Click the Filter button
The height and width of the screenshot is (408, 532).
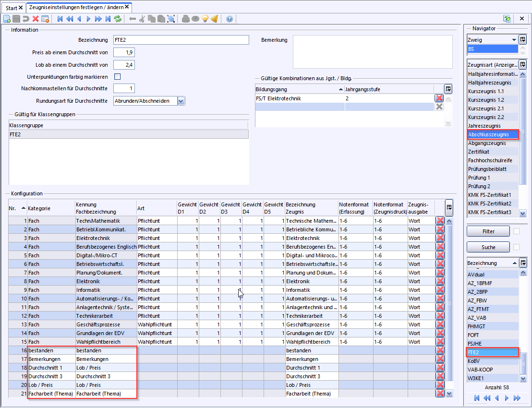point(488,231)
